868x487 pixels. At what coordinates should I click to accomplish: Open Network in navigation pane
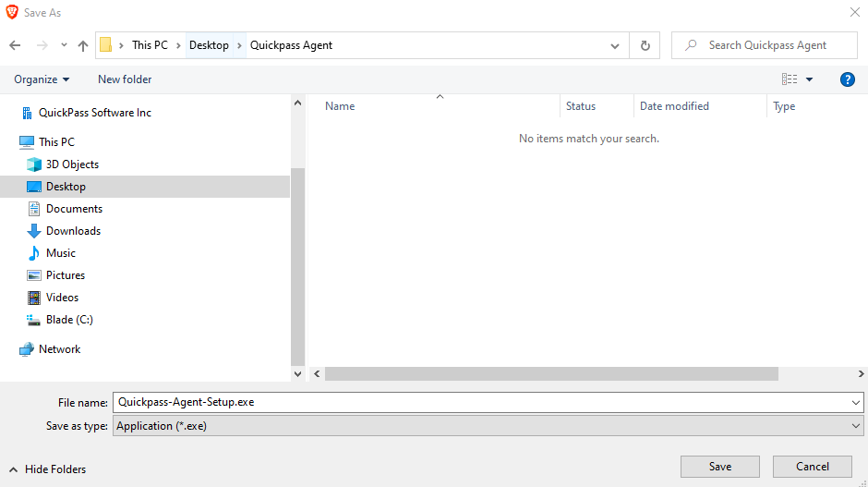59,349
